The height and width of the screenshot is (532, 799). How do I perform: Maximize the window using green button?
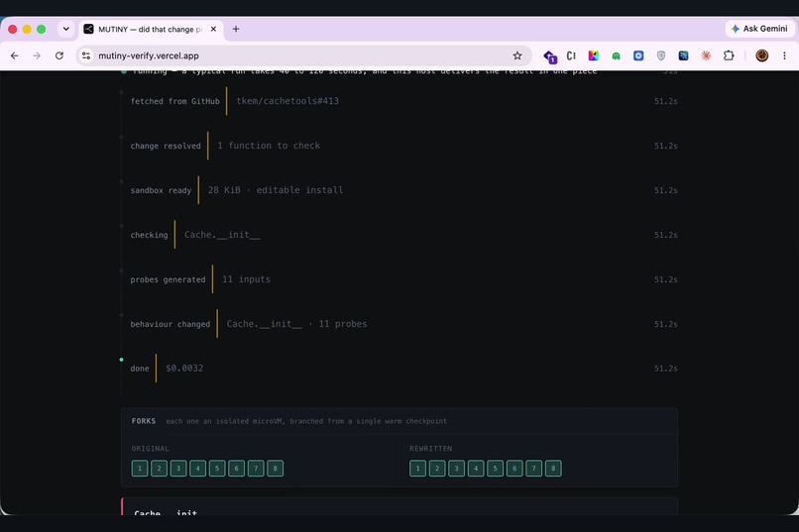point(42,29)
